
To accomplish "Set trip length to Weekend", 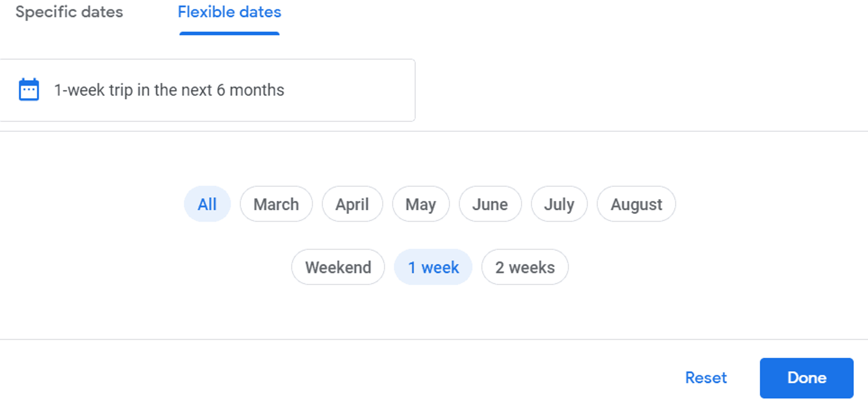I will coord(338,267).
